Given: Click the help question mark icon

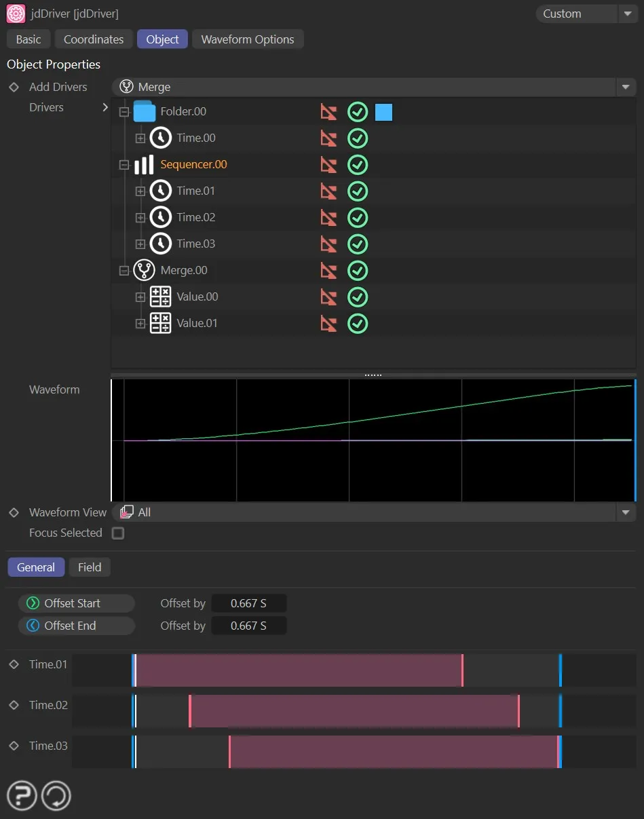Looking at the screenshot, I should pos(22,795).
